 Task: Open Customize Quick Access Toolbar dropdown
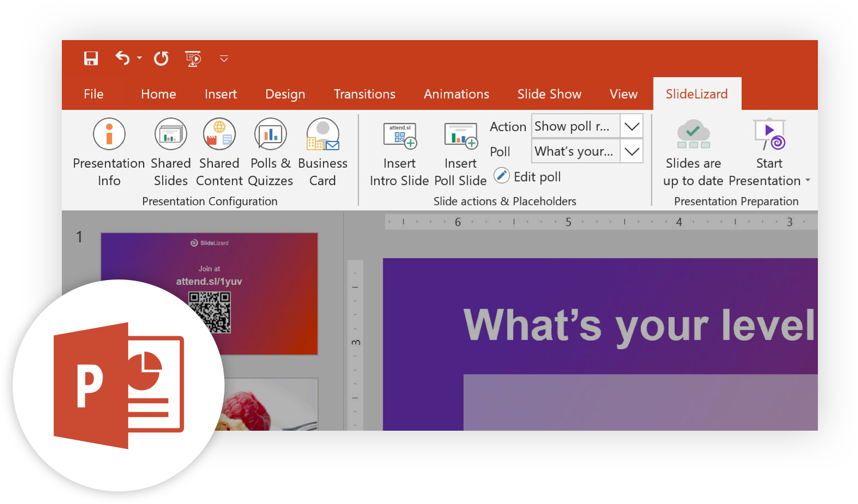pos(224,58)
